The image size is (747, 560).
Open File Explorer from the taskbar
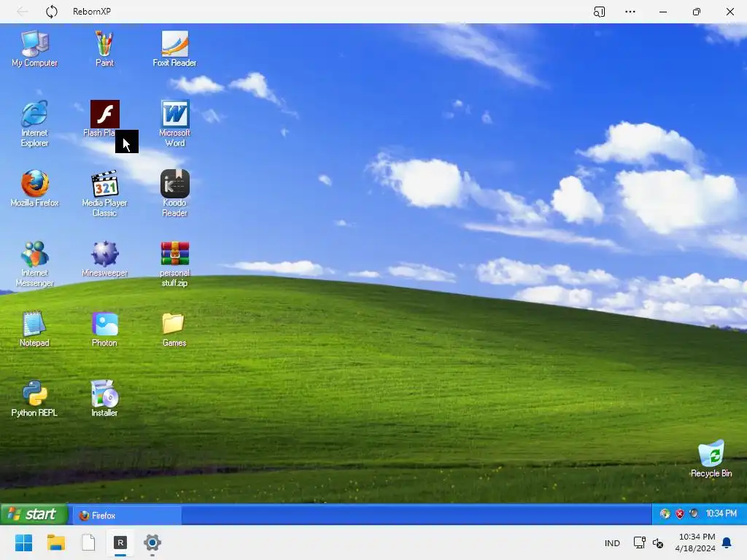coord(56,542)
